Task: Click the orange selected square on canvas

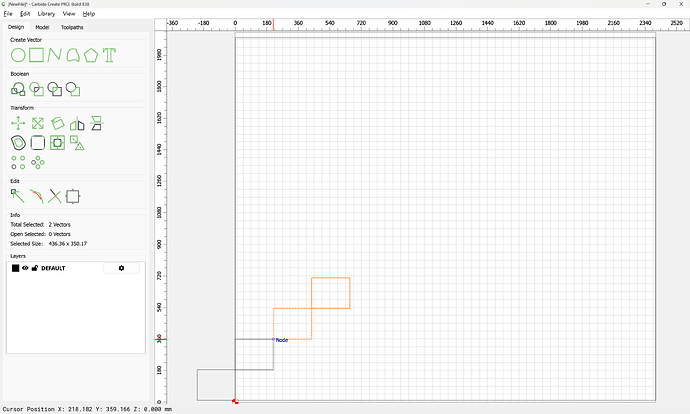Action: [349, 292]
